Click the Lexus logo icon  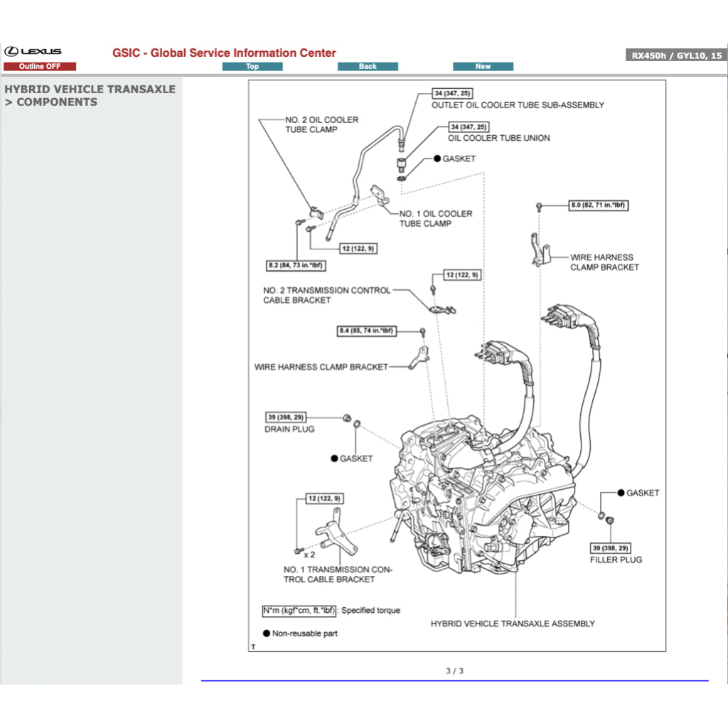pos(13,50)
